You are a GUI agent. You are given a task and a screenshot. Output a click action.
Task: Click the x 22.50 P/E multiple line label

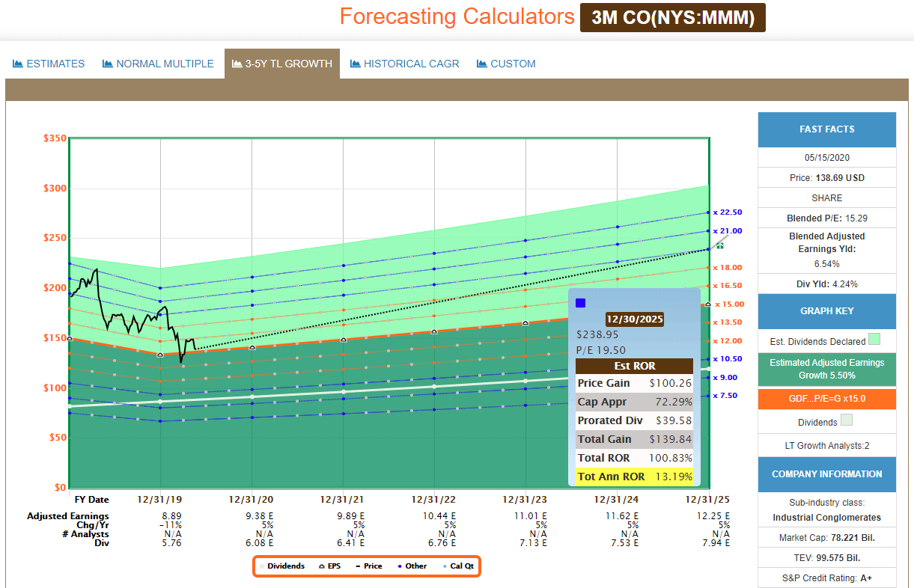coord(727,212)
